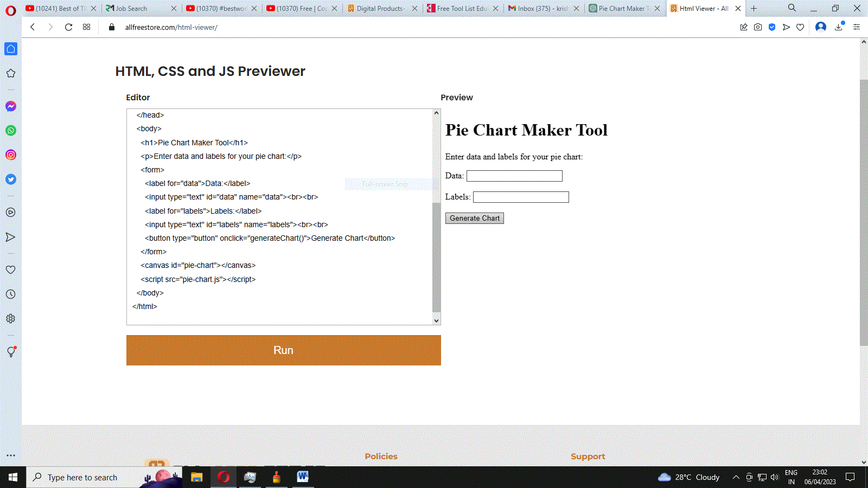This screenshot has height=488, width=868.
Task: Expand hidden icons in the system tray
Action: coord(736,477)
